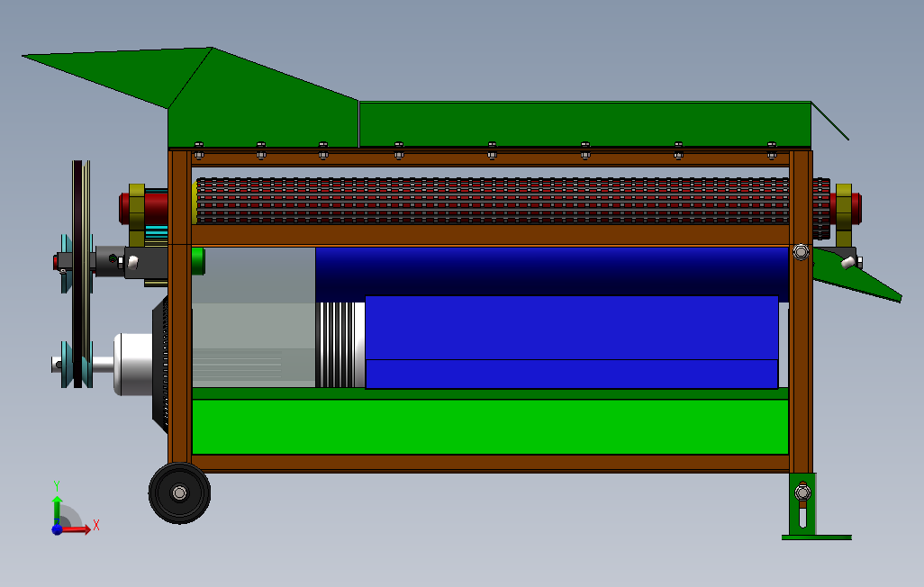Select the silver electric motor housing
The height and width of the screenshot is (587, 924).
click(134, 365)
